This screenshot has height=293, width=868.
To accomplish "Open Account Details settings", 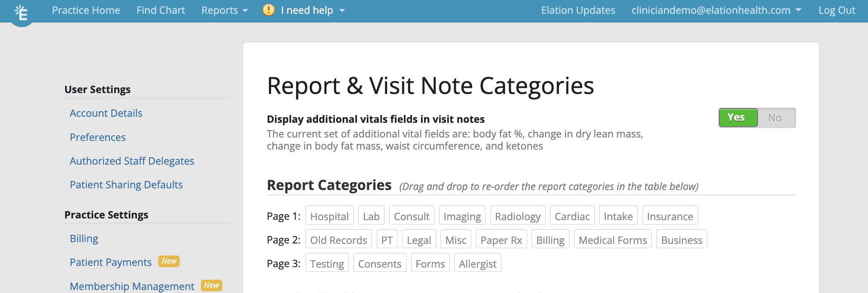I will click(x=106, y=113).
